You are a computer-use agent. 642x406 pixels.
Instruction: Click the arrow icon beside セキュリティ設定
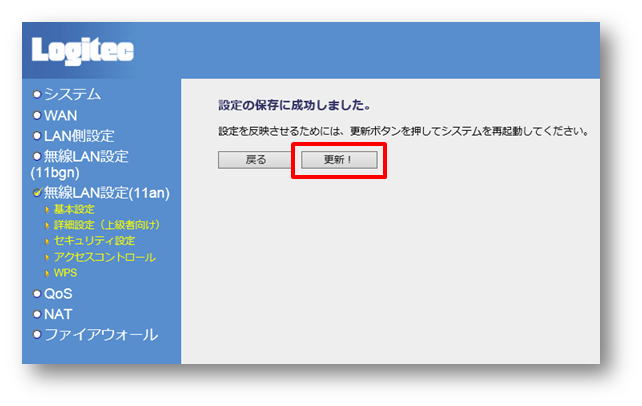click(47, 241)
